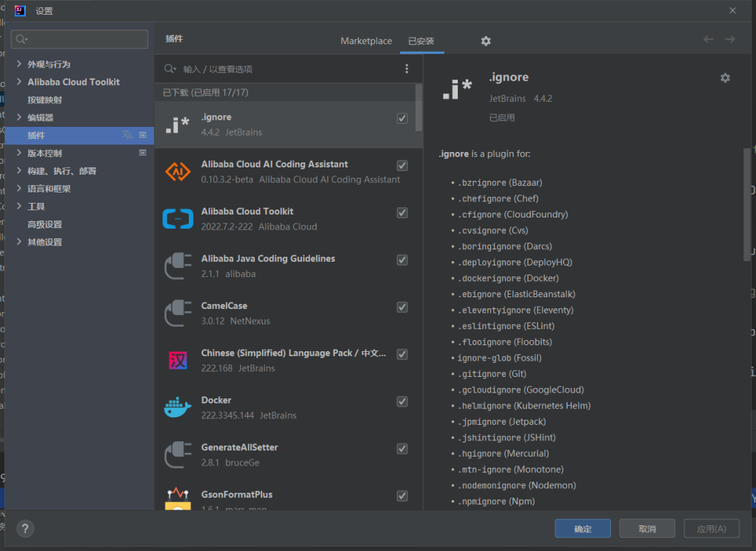The height and width of the screenshot is (551, 756).
Task: Click the .dockerignore (Docker) list entry
Action: [x=508, y=278]
